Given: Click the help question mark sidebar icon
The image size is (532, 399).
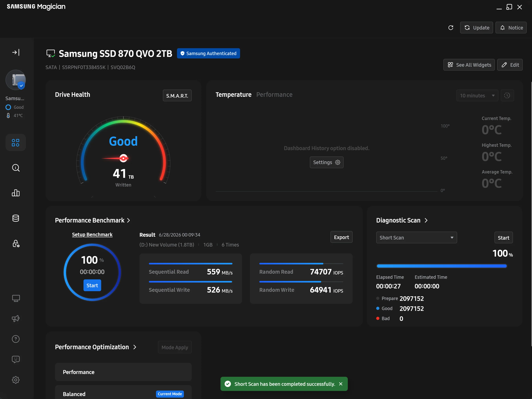Looking at the screenshot, I should [16, 339].
